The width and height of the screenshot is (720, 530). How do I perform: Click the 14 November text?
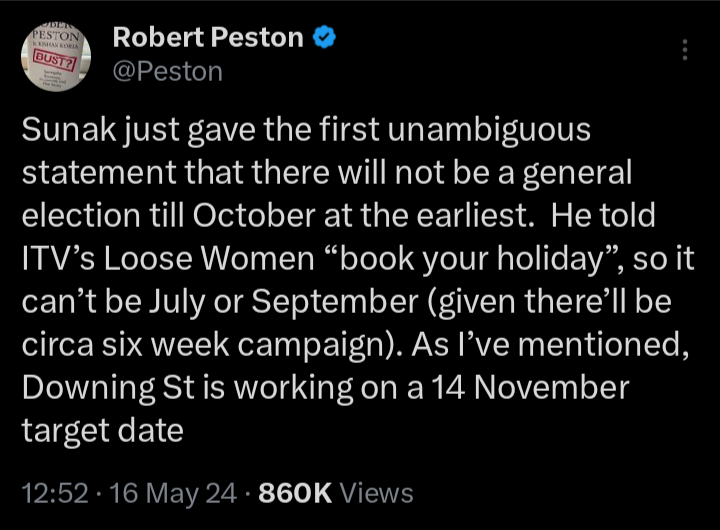pos(529,388)
